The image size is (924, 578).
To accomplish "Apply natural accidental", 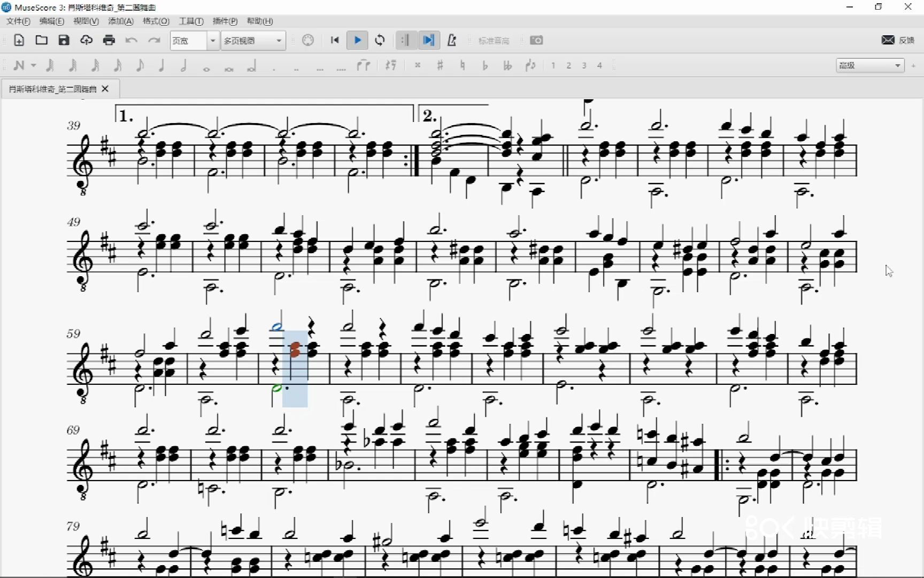I will (463, 65).
